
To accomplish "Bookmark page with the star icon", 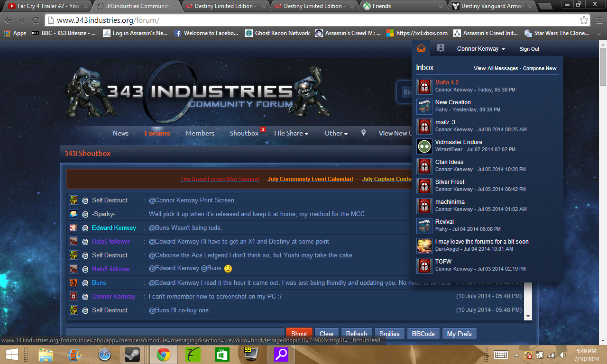I will [584, 20].
